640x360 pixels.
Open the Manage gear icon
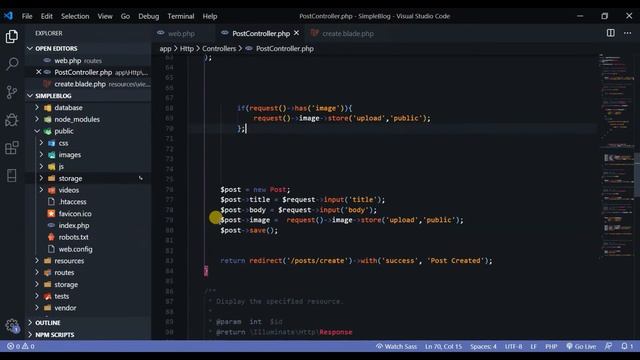12,326
